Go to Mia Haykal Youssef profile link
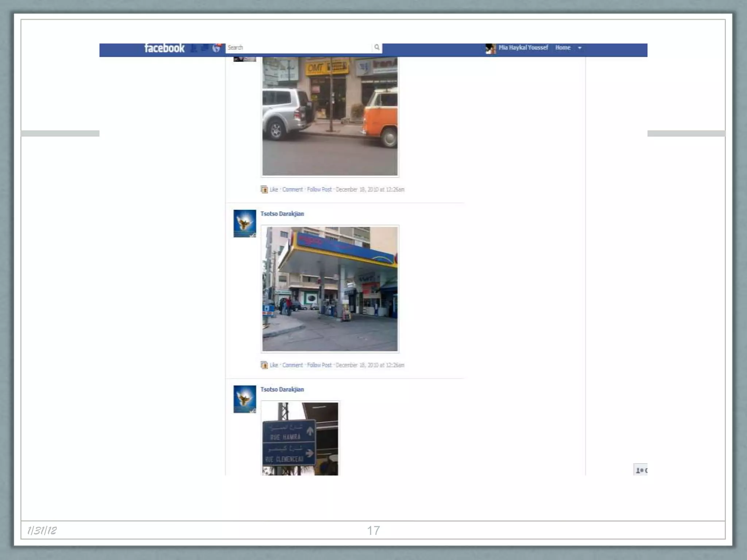Screen dimensions: 747x560 523,47
